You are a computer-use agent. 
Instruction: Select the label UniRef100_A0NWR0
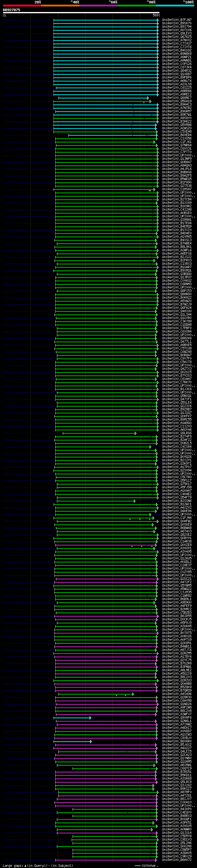coord(176,829)
